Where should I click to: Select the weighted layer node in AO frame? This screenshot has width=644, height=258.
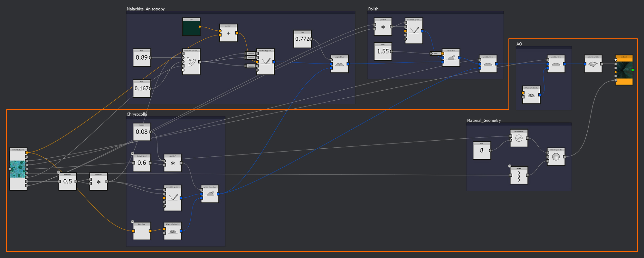(x=556, y=64)
